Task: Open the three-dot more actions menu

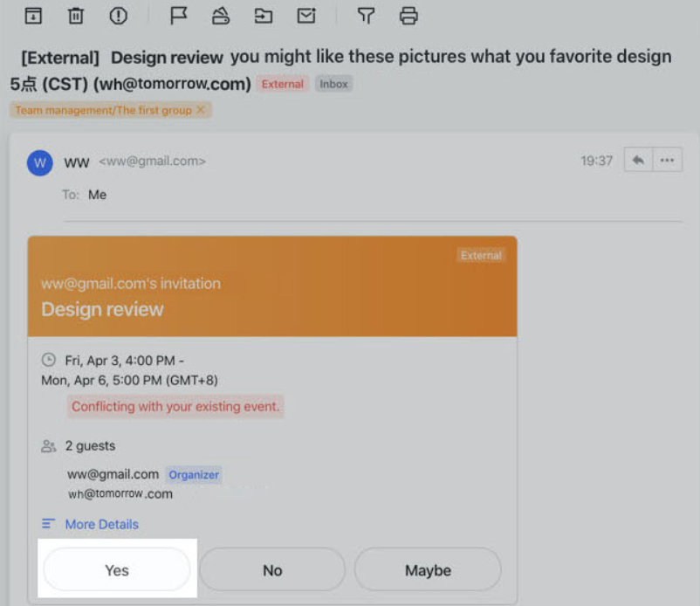Action: (x=668, y=160)
